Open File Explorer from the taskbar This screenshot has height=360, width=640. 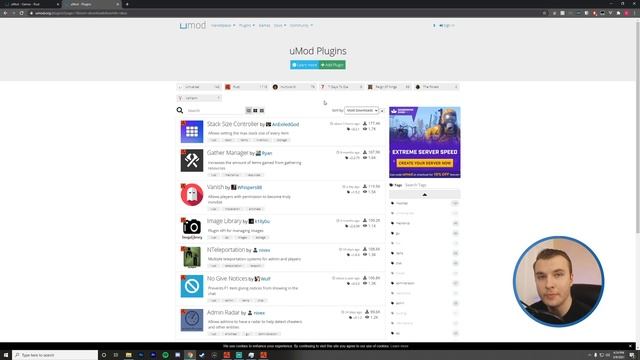click(129, 355)
